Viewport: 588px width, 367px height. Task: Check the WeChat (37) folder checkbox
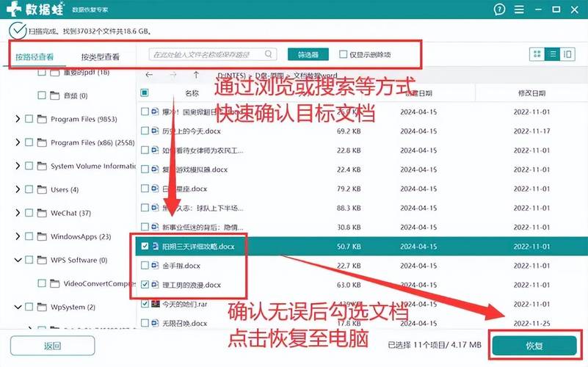click(29, 213)
